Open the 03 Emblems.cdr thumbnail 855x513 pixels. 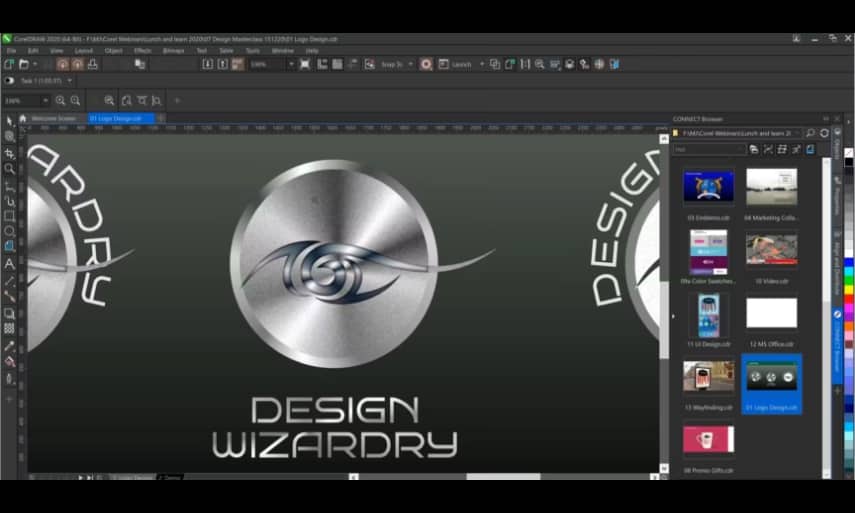[x=708, y=187]
